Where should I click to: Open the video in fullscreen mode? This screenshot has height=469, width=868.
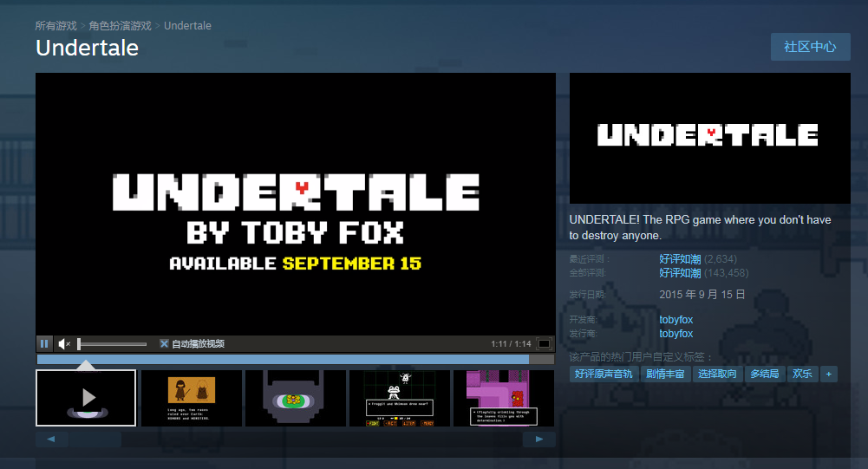545,344
